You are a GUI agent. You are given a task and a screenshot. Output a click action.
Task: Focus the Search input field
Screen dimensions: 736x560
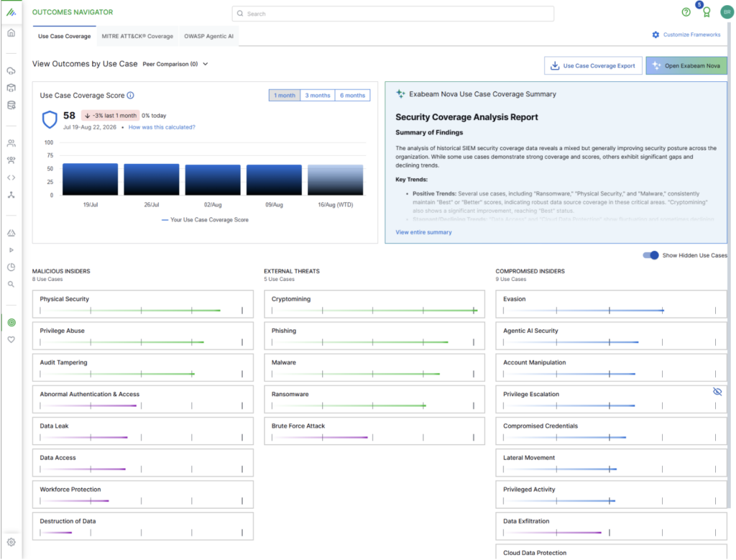(393, 14)
